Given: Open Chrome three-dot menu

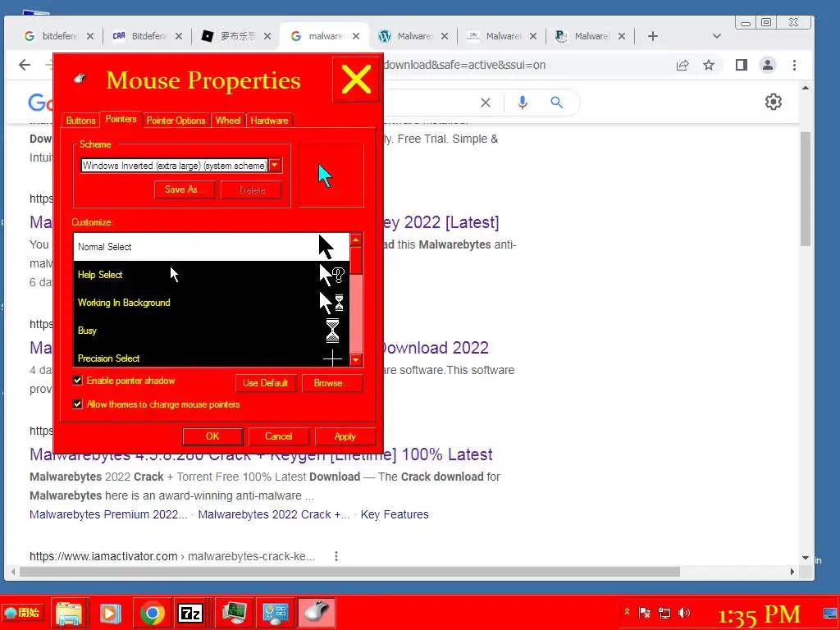Looking at the screenshot, I should click(x=794, y=65).
